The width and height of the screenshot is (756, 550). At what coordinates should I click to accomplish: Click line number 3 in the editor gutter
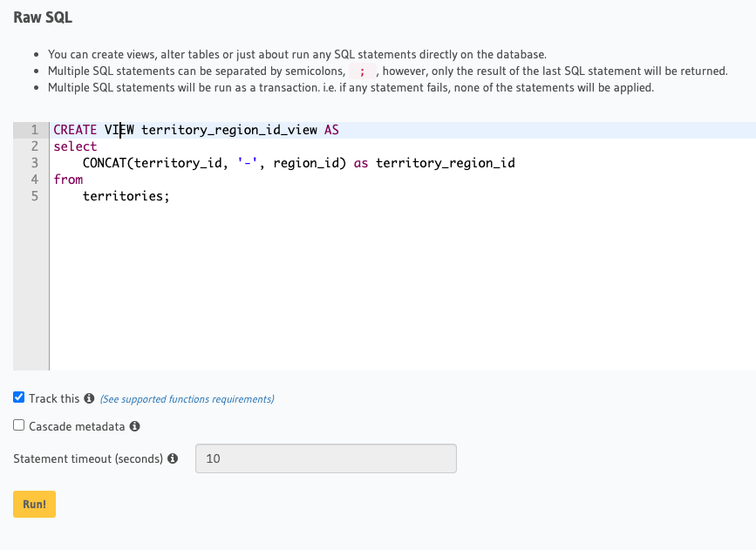coord(35,163)
